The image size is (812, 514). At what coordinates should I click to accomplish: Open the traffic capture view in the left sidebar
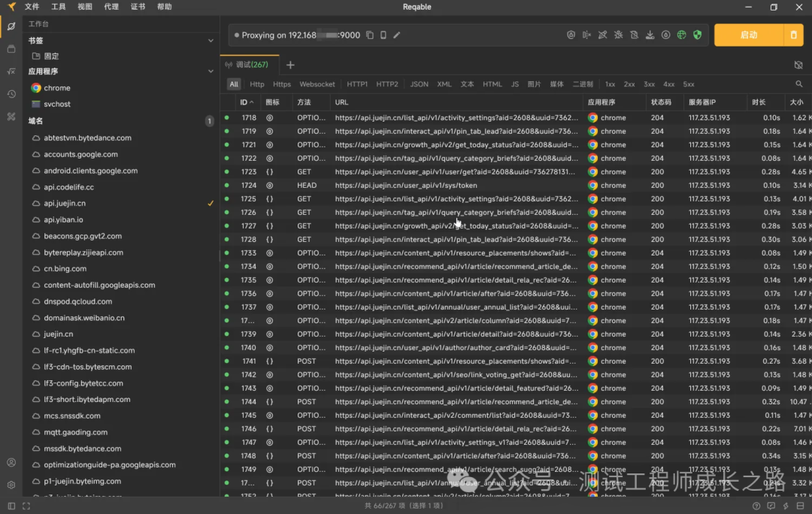pyautogui.click(x=11, y=26)
